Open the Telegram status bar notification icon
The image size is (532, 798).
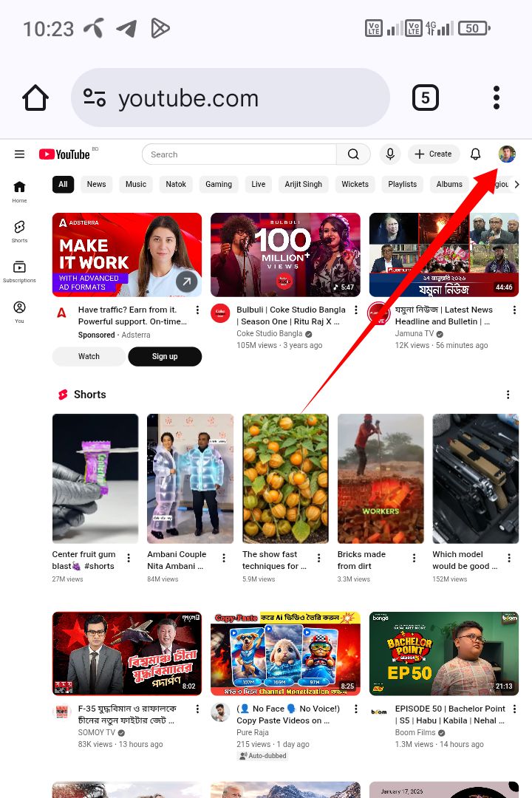126,29
